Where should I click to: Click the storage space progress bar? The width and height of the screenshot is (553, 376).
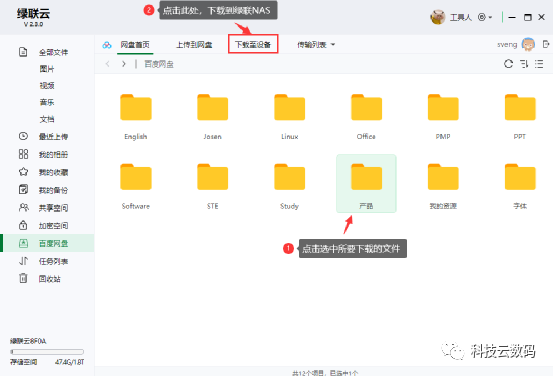pos(47,352)
